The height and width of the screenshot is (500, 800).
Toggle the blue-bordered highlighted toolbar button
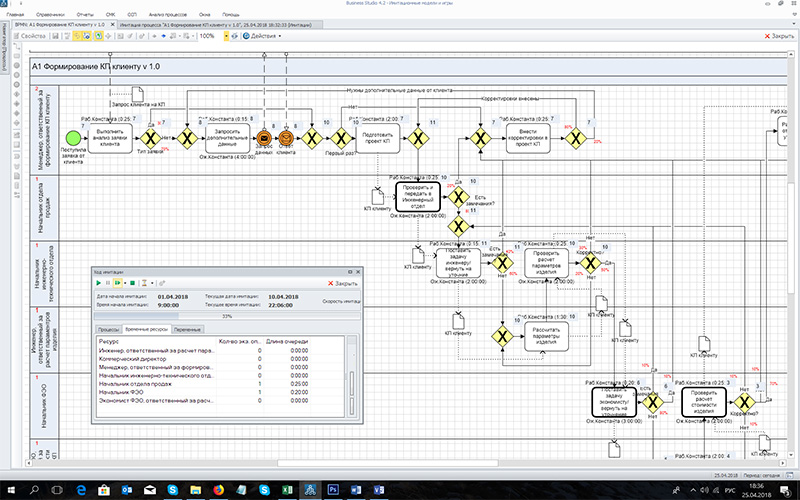coord(99,36)
